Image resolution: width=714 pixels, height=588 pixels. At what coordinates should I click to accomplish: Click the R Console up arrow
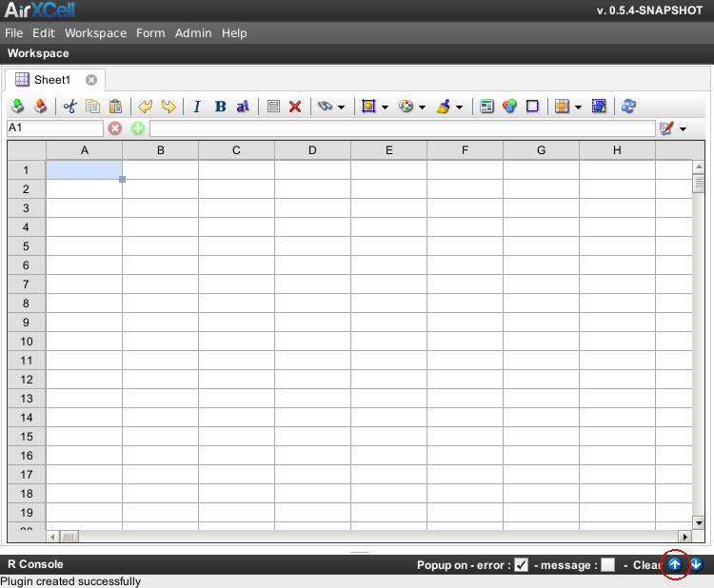click(x=675, y=565)
